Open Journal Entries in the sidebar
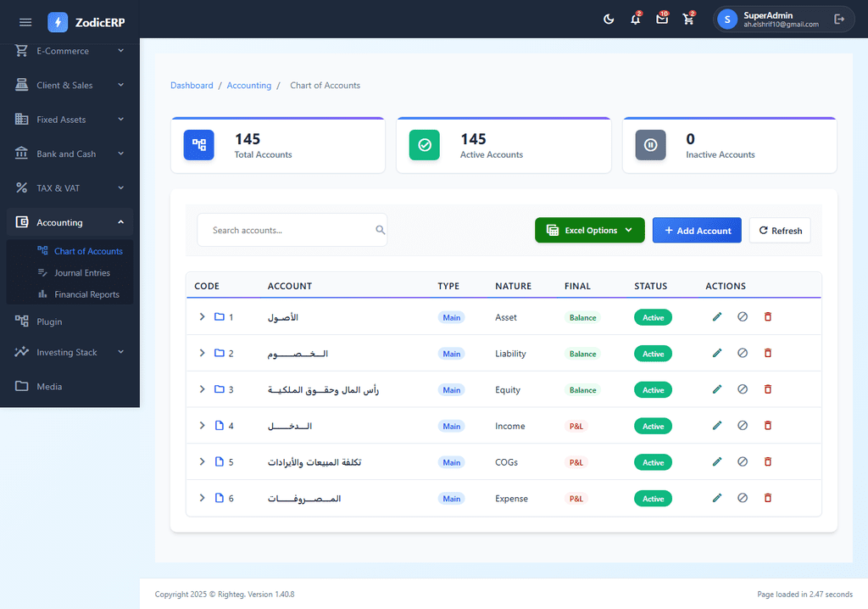Image resolution: width=868 pixels, height=609 pixels. tap(81, 273)
